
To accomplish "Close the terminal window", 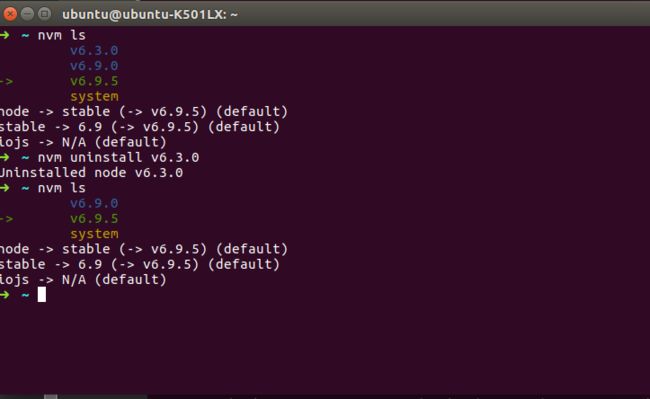I will pyautogui.click(x=10, y=14).
